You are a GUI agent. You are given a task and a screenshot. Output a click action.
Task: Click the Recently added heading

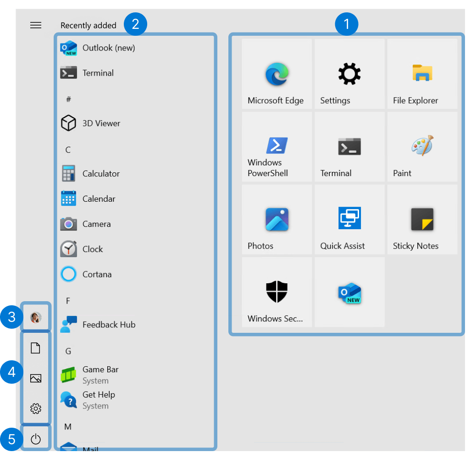pyautogui.click(x=89, y=26)
